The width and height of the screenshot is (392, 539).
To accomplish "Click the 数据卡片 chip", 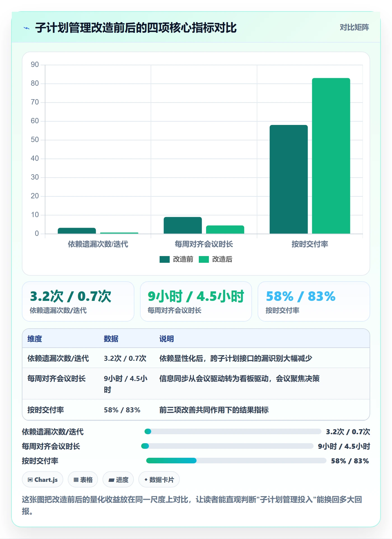I will 159,480.
